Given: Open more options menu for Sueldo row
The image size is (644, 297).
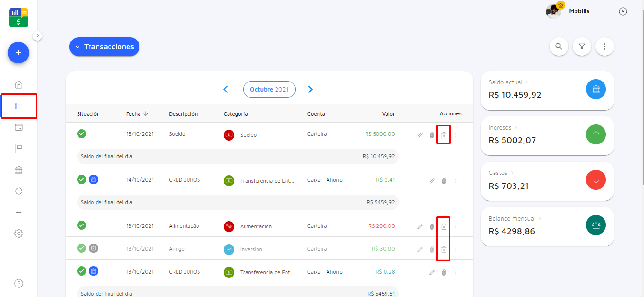Looking at the screenshot, I should 456,135.
